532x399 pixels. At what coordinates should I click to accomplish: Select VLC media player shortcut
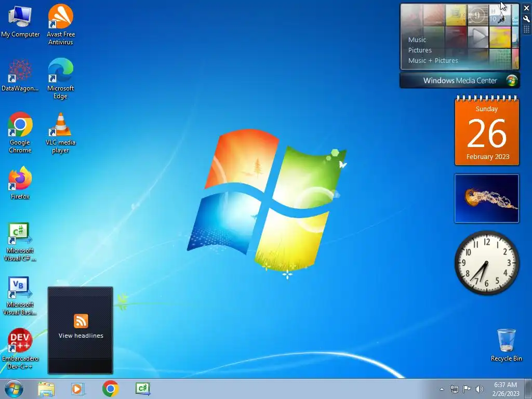click(x=61, y=132)
